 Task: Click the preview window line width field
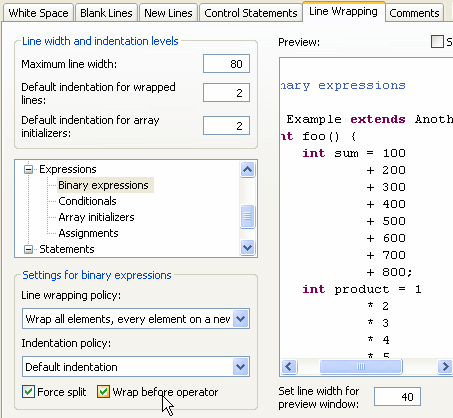[x=397, y=397]
